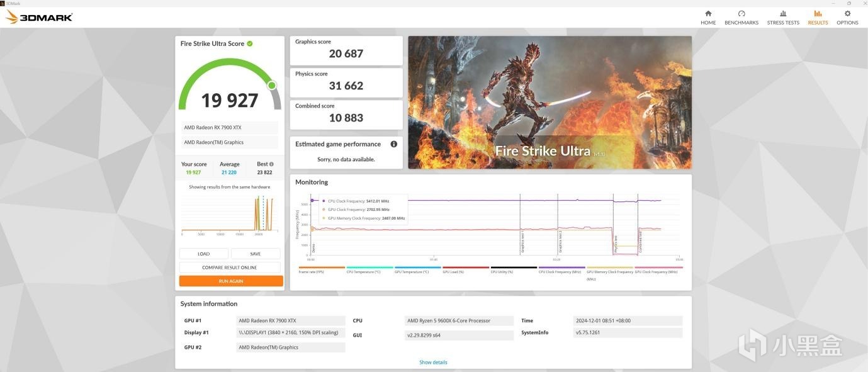Click GPU #1 value in System information
Screen dimensions: 868x372
pos(290,320)
